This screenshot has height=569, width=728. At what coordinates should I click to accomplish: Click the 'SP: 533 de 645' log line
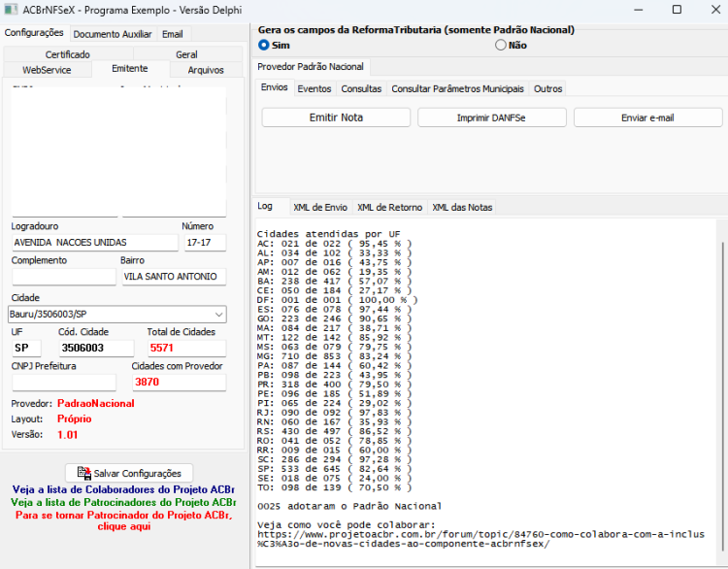pos(334,469)
